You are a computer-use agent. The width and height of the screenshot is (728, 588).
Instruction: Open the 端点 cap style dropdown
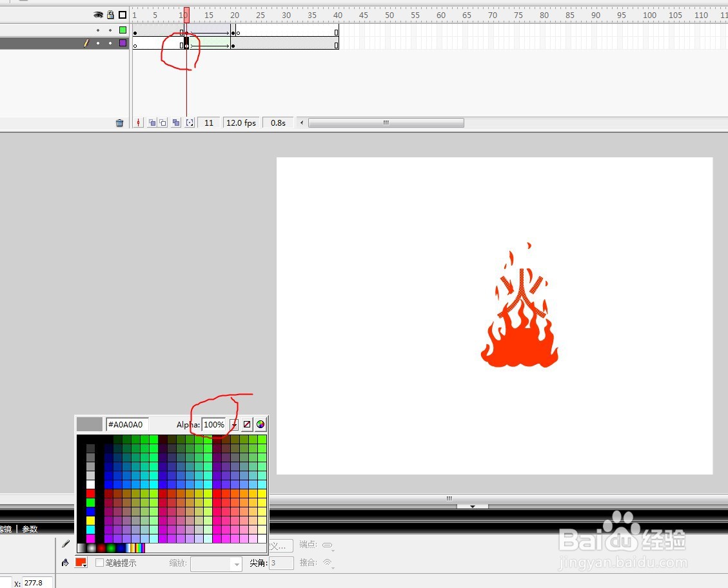coord(328,545)
